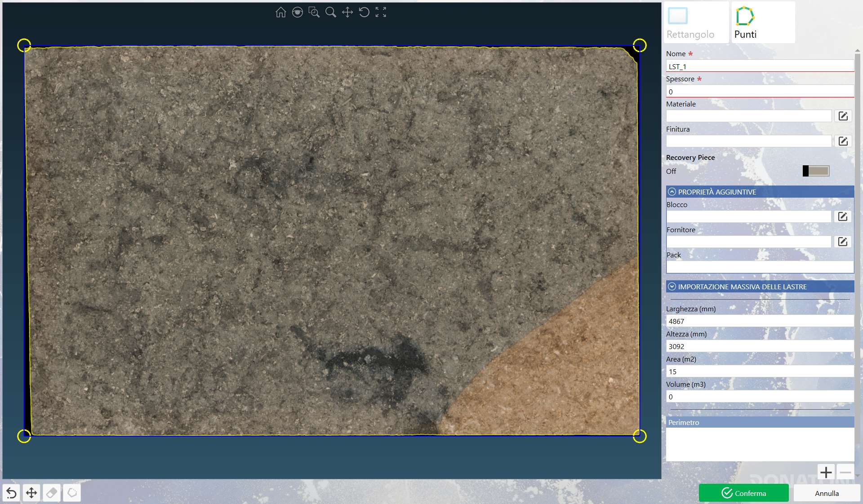863x504 pixels.
Task: Select the move tool at bottom left
Action: tap(31, 493)
